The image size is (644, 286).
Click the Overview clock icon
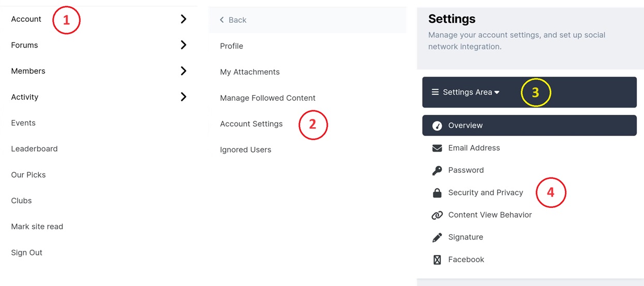tap(437, 126)
